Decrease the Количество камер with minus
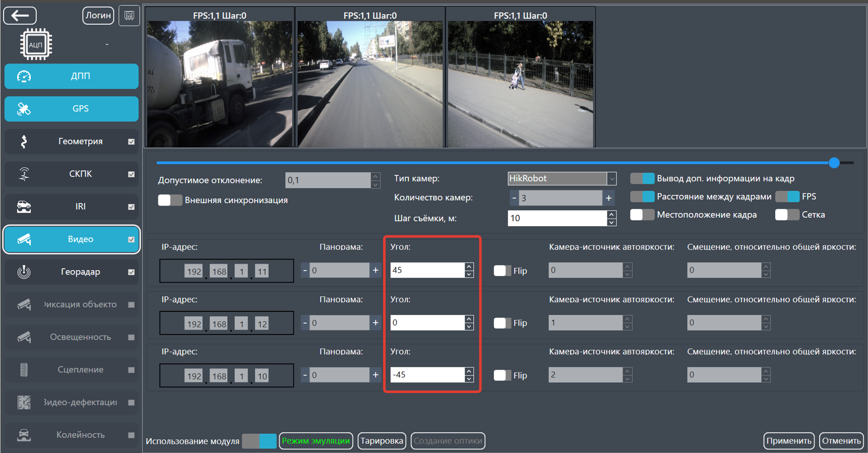This screenshot has height=453, width=868. (x=514, y=198)
